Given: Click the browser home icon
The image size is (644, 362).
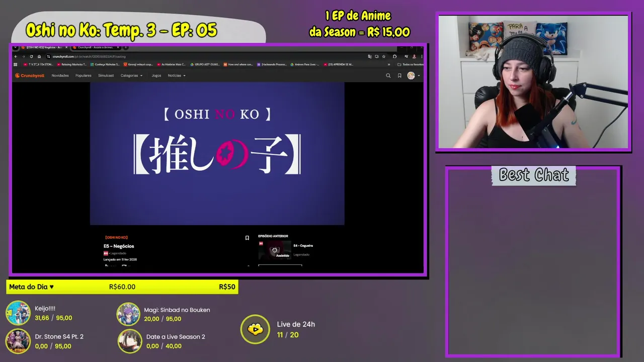Looking at the screenshot, I should tap(39, 56).
